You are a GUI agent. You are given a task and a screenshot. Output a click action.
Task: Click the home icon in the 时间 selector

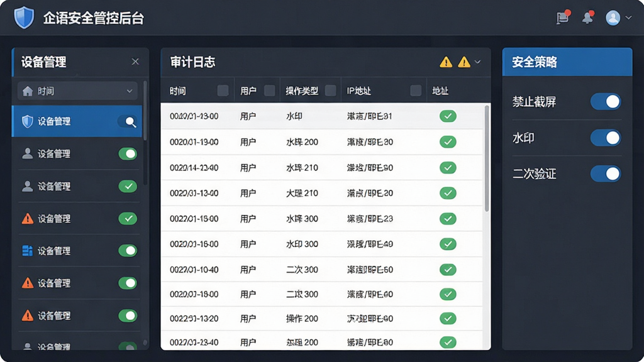point(28,91)
